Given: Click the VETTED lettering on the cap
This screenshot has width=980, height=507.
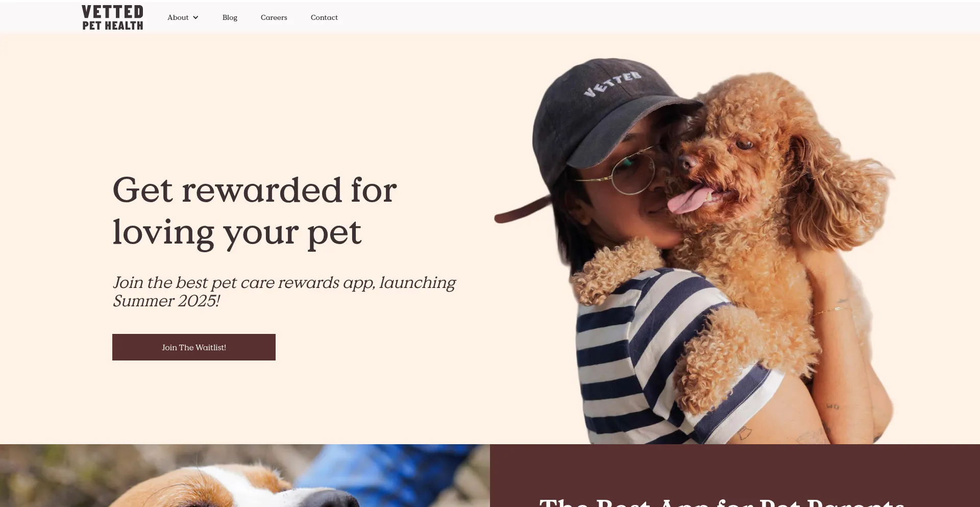Looking at the screenshot, I should click(612, 84).
